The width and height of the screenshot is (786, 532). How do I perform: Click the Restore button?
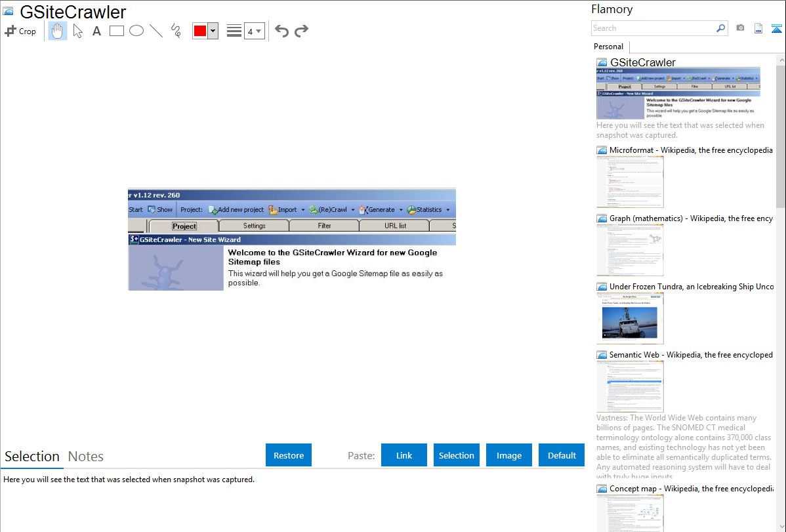(289, 455)
